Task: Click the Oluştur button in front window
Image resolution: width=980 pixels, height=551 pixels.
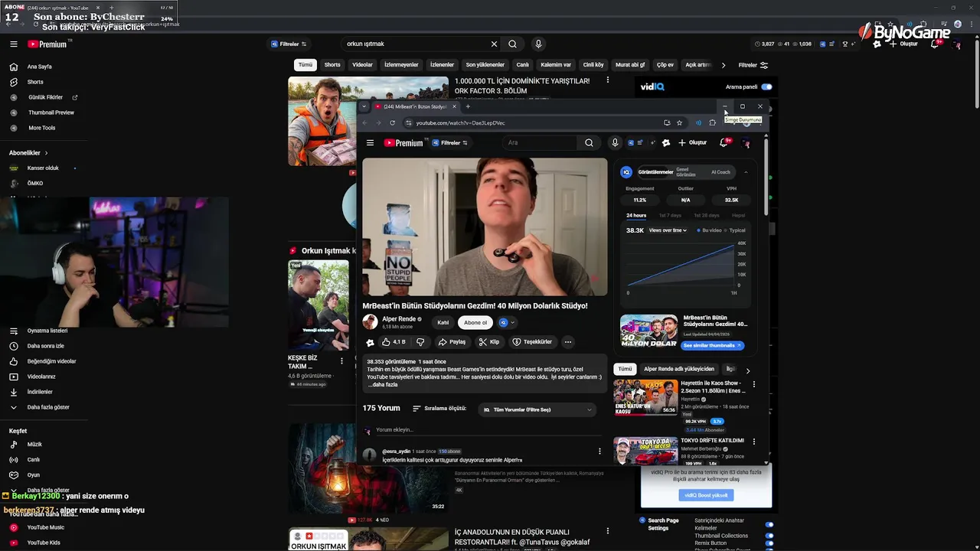Action: click(692, 142)
